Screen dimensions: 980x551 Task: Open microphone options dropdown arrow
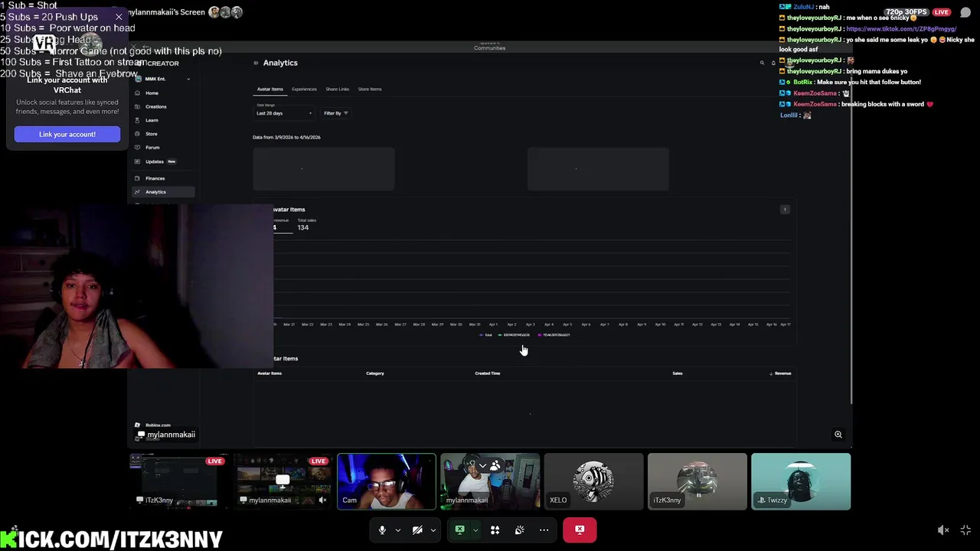coord(397,530)
